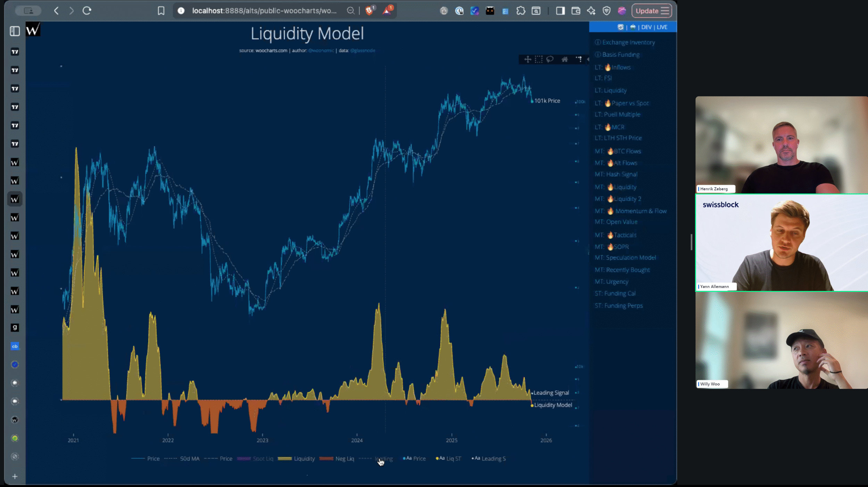Hide the 50d MA legend series
This screenshot has width=868, height=487.
click(189, 459)
